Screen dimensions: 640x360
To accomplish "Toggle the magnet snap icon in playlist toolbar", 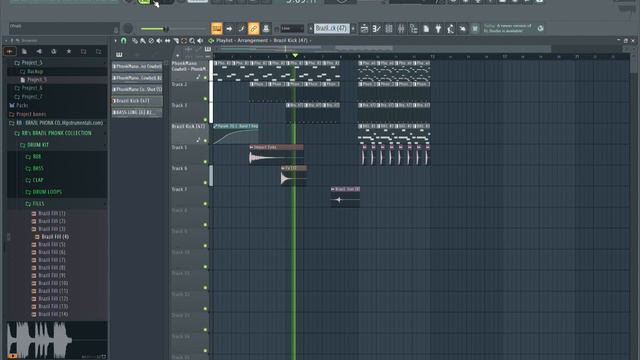I will point(124,40).
